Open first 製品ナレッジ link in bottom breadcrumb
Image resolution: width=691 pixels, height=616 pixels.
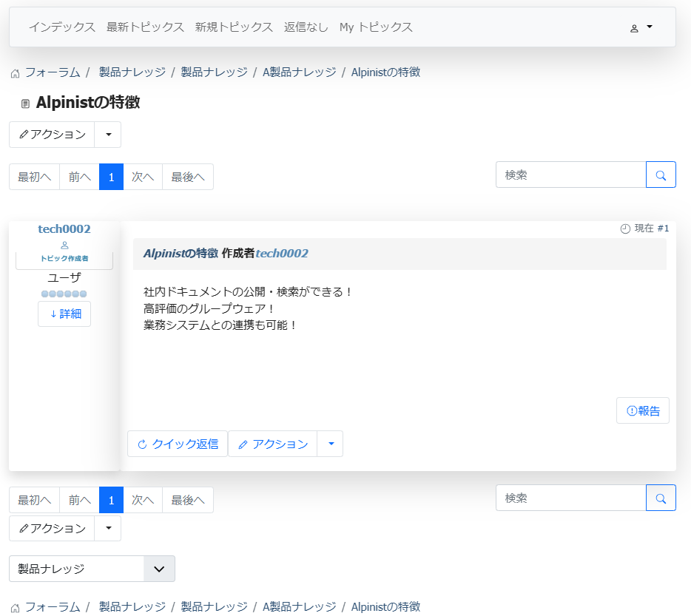pyautogui.click(x=132, y=607)
